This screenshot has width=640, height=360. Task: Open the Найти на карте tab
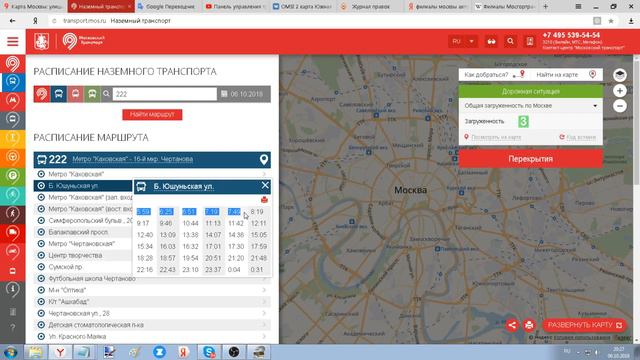(567, 75)
